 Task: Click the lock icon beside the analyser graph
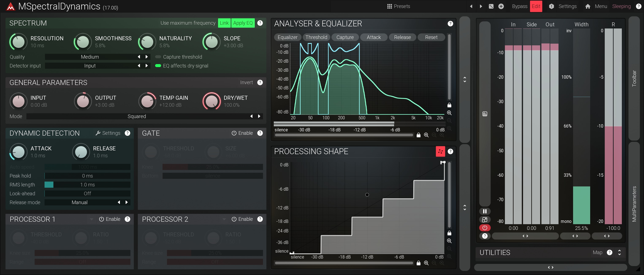449,105
